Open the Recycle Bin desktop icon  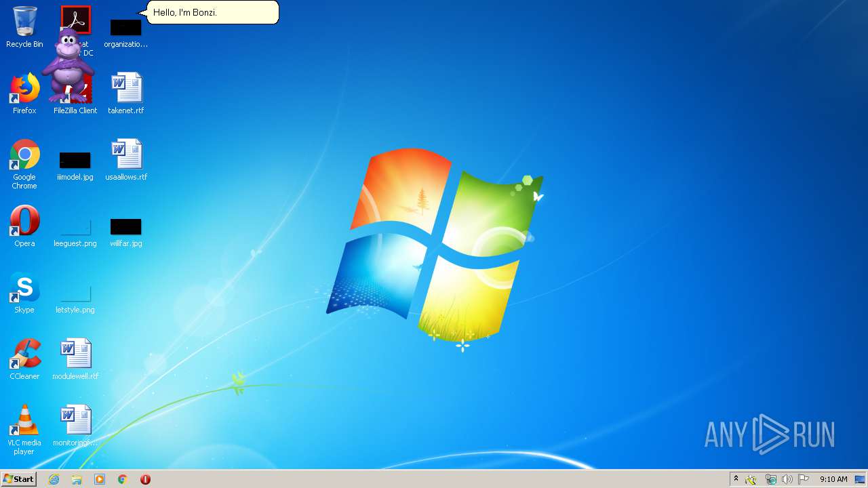click(24, 27)
